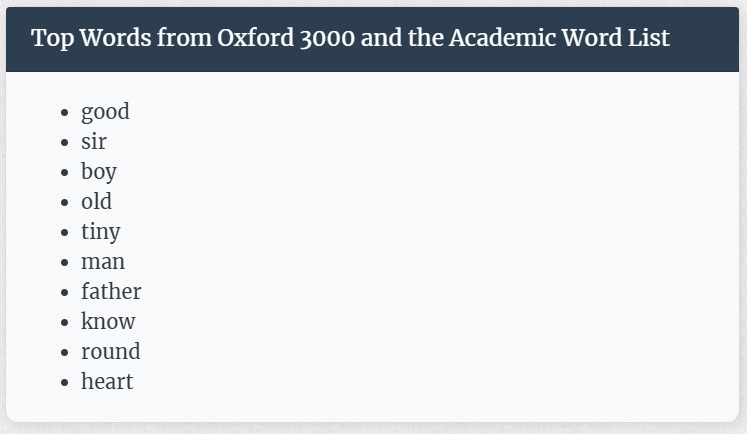Select the last item "heart"
The width and height of the screenshot is (747, 434).
tap(107, 381)
